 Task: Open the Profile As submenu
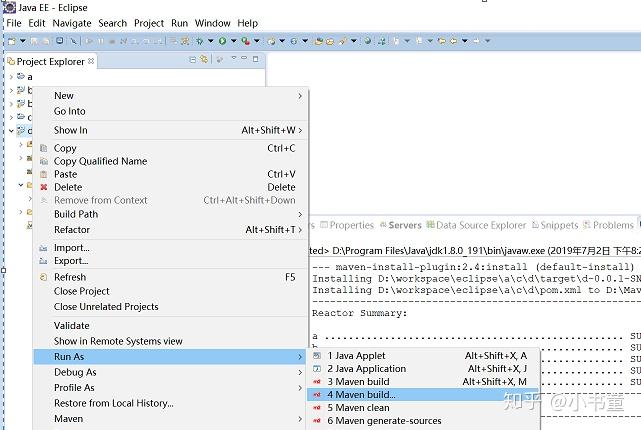click(x=171, y=388)
